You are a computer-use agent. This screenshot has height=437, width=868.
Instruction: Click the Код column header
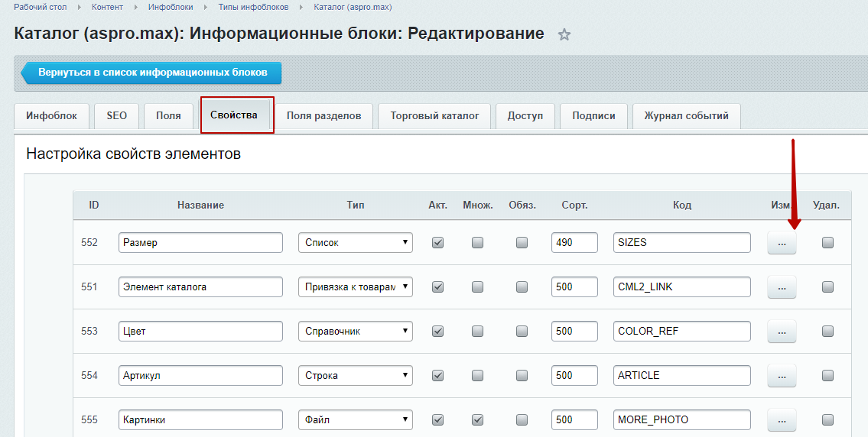tap(682, 206)
